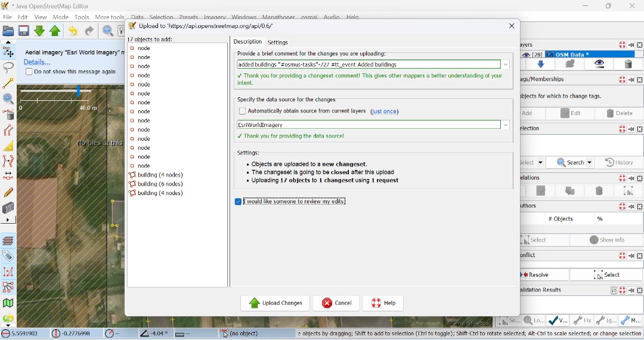Move layer down with the blue arrow
Image resolution: width=644 pixels, height=340 pixels.
(540, 64)
